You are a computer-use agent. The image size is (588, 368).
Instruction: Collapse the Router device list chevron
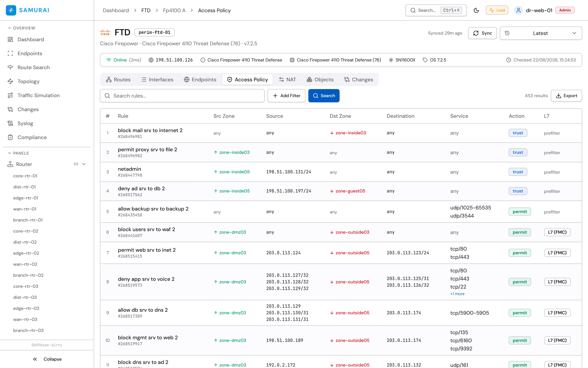tap(84, 164)
